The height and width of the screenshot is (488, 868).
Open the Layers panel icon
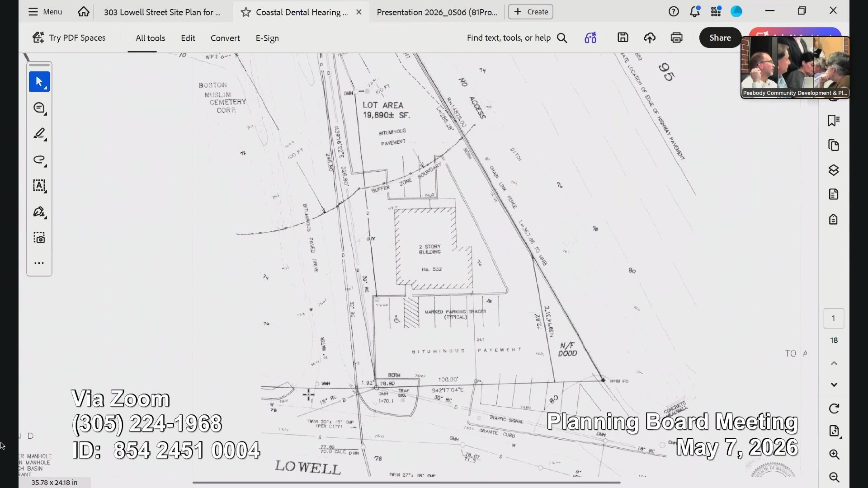click(x=834, y=170)
